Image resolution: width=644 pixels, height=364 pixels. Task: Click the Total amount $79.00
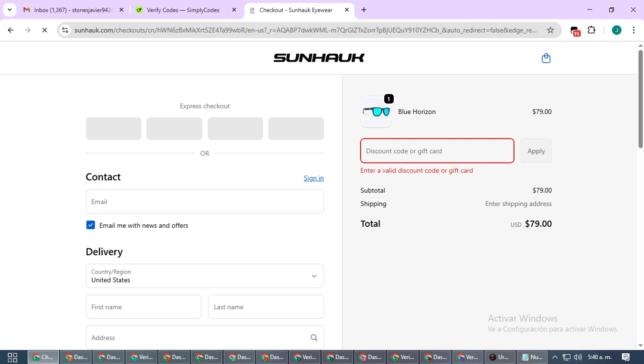coord(538,224)
